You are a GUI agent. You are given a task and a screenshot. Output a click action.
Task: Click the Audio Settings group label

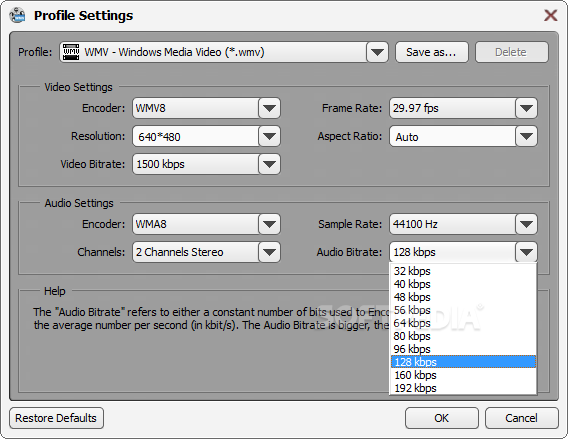coord(79,203)
